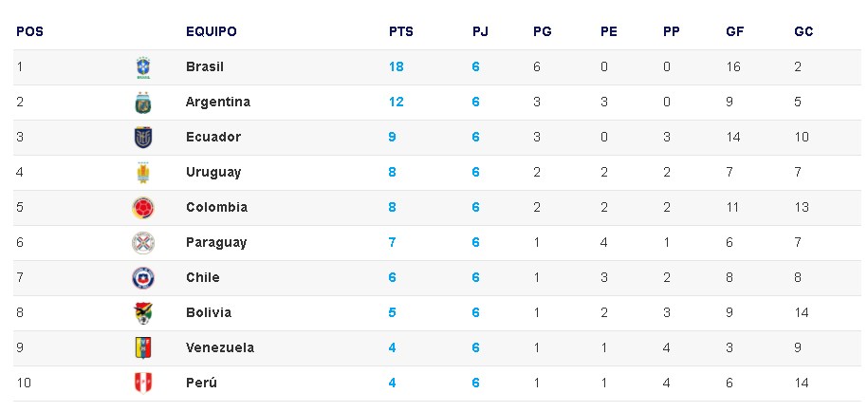Screen dimensions: 868x412
Task: Click the Colombia team name
Action: click(216, 208)
